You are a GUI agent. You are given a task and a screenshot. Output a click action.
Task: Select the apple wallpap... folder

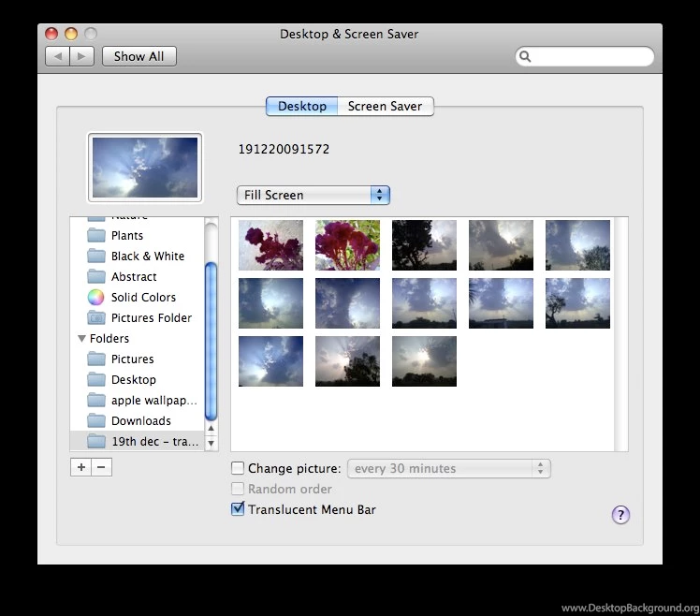click(x=137, y=400)
